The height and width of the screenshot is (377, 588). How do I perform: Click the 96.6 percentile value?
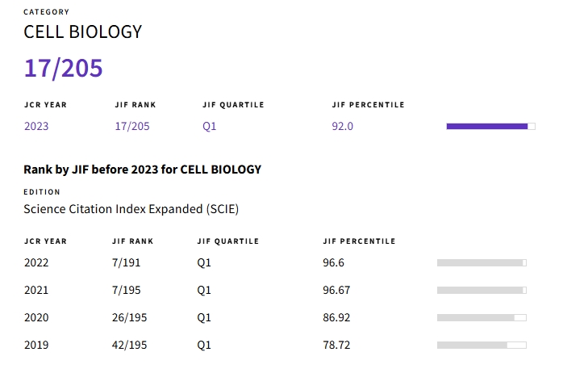334,262
